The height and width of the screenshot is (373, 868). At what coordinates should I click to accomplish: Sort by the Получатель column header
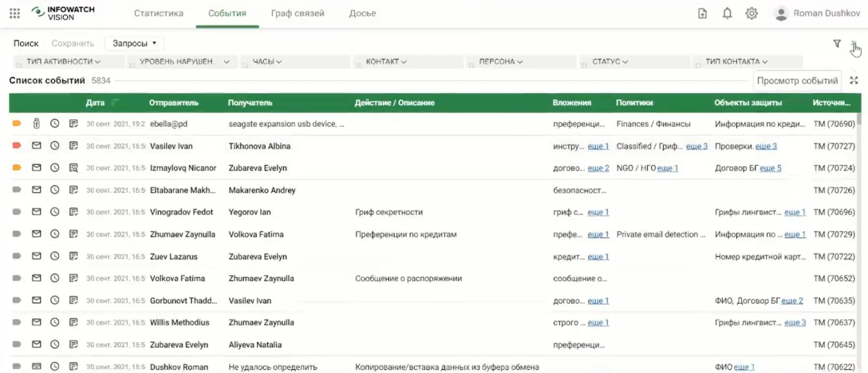pos(250,103)
